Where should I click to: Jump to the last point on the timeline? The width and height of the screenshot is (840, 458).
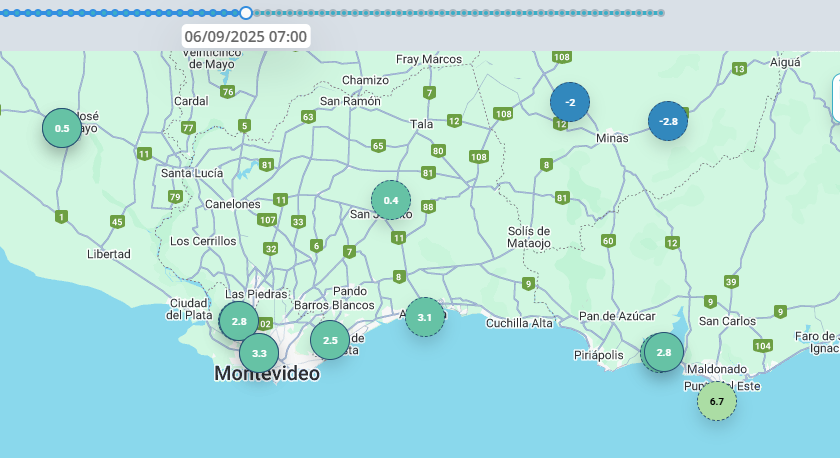(661, 13)
